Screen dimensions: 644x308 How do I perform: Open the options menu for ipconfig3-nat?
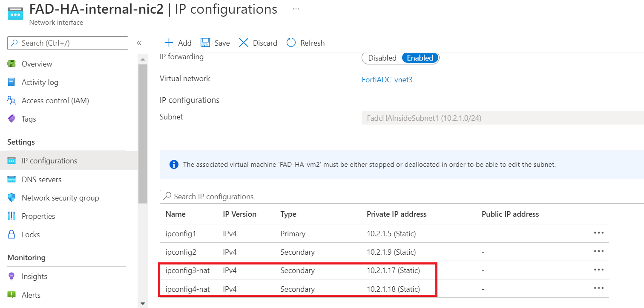(x=599, y=270)
